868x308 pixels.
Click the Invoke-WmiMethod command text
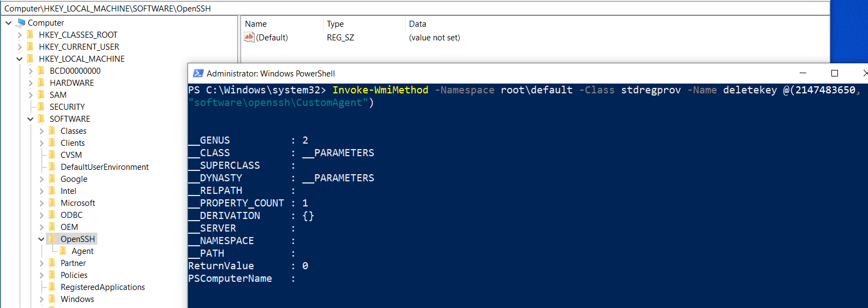click(380, 90)
